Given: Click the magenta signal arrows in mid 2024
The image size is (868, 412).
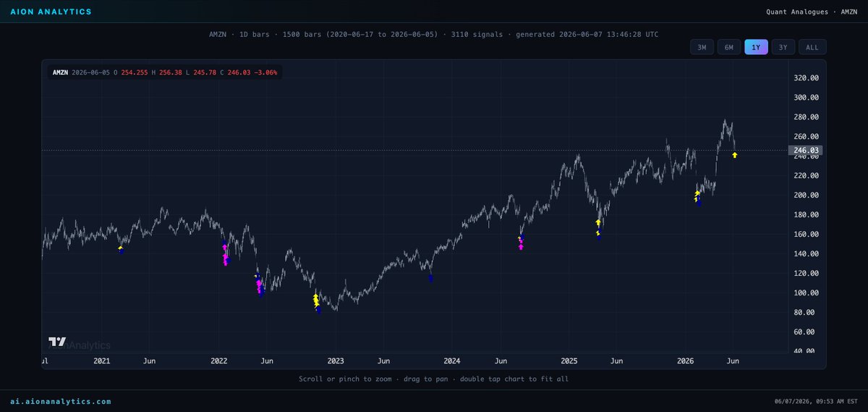Looking at the screenshot, I should pos(521,244).
